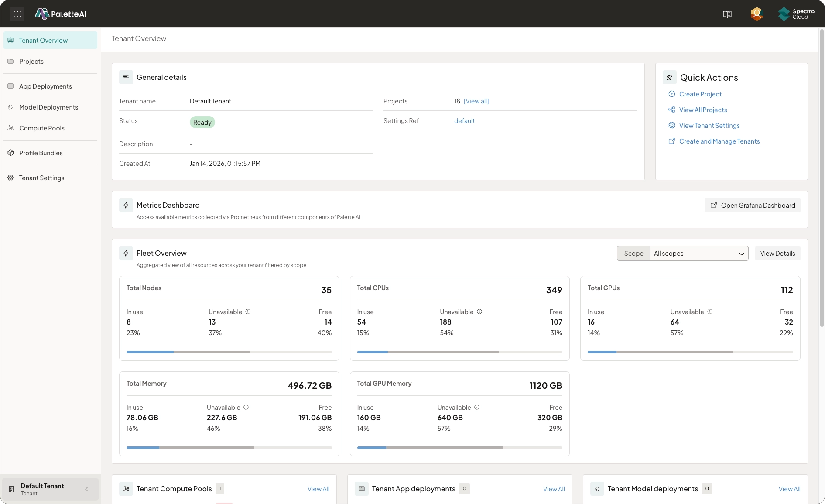Click the Total GPUs usage bar
This screenshot has height=504, width=825.
pyautogui.click(x=690, y=352)
